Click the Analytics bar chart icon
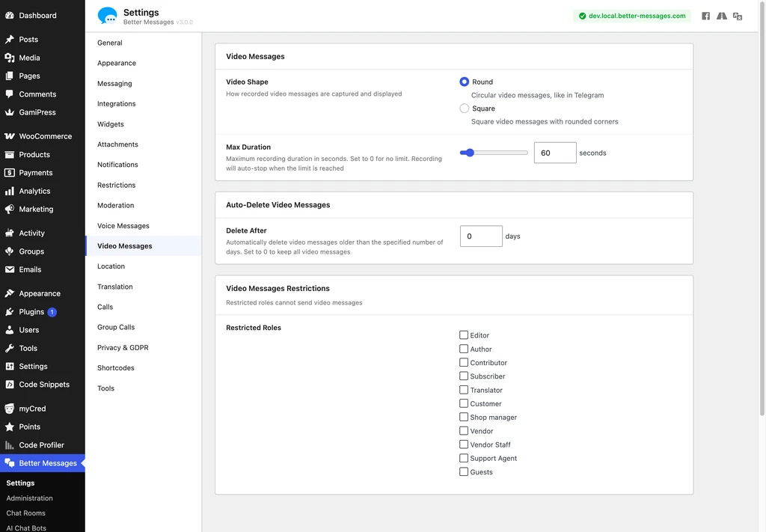766x532 pixels. click(9, 191)
